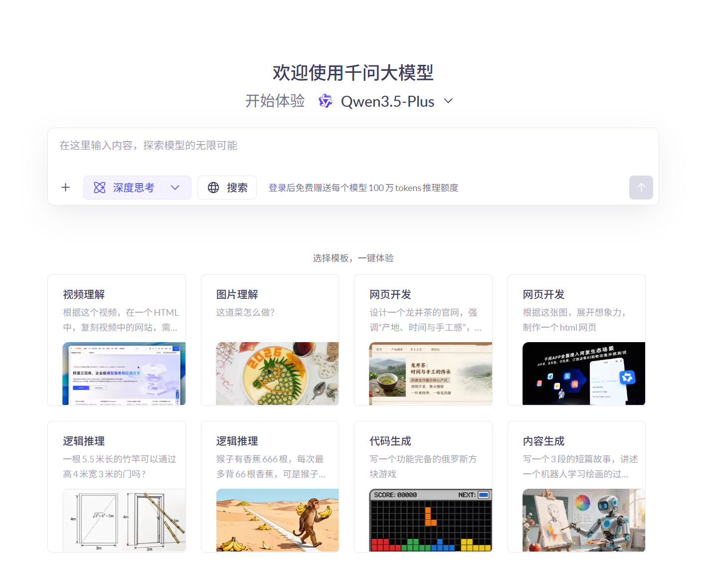This screenshot has width=703, height=588.
Task: Select the 代码生成 Tetris template
Action: [423, 486]
